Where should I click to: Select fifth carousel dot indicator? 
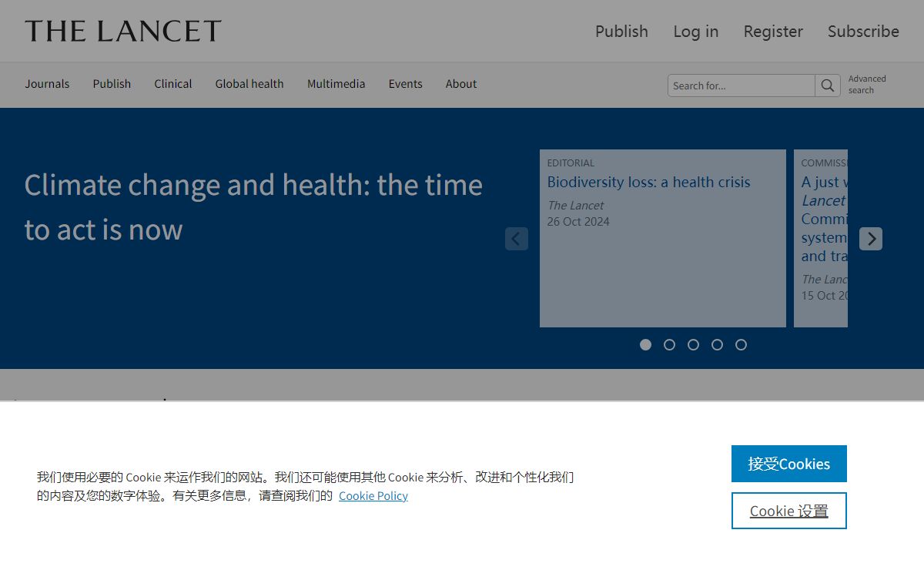click(741, 344)
